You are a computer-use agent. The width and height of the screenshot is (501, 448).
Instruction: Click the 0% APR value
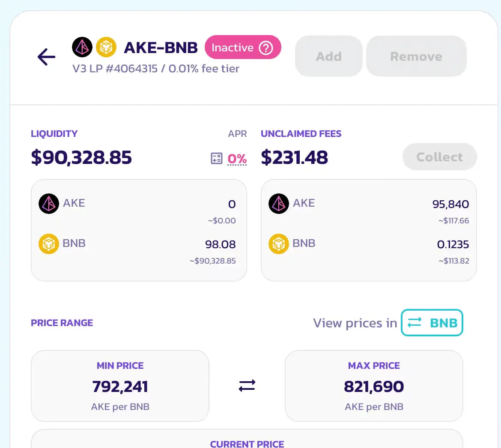237,159
